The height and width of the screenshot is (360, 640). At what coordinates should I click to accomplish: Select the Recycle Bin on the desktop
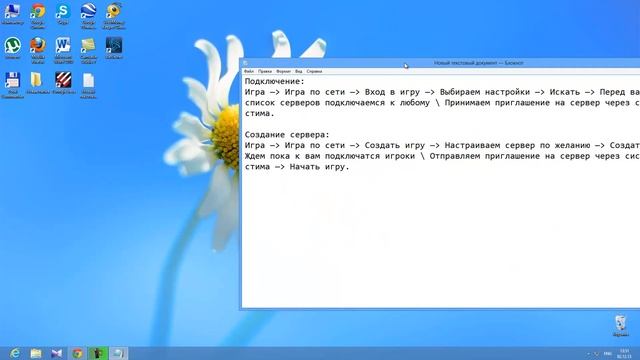pyautogui.click(x=620, y=325)
